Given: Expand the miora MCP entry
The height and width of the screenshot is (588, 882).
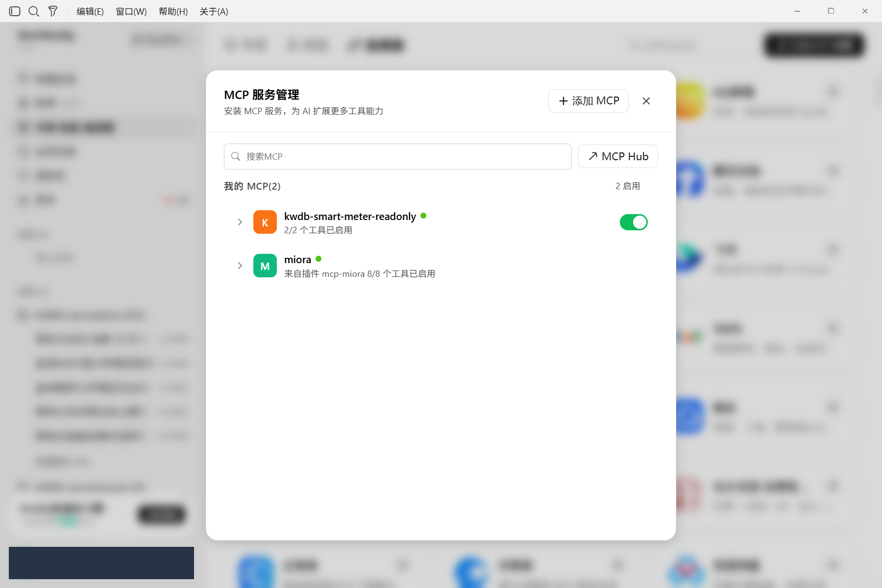Looking at the screenshot, I should (240, 266).
